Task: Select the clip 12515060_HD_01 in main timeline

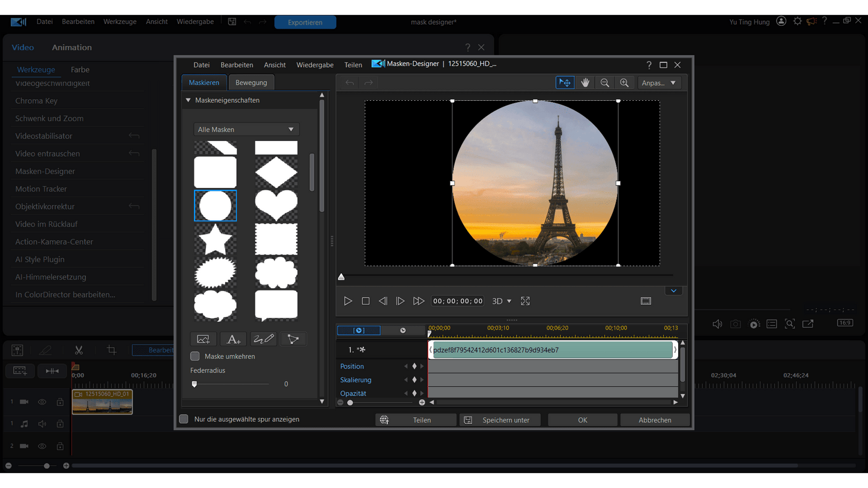Action: [x=102, y=402]
